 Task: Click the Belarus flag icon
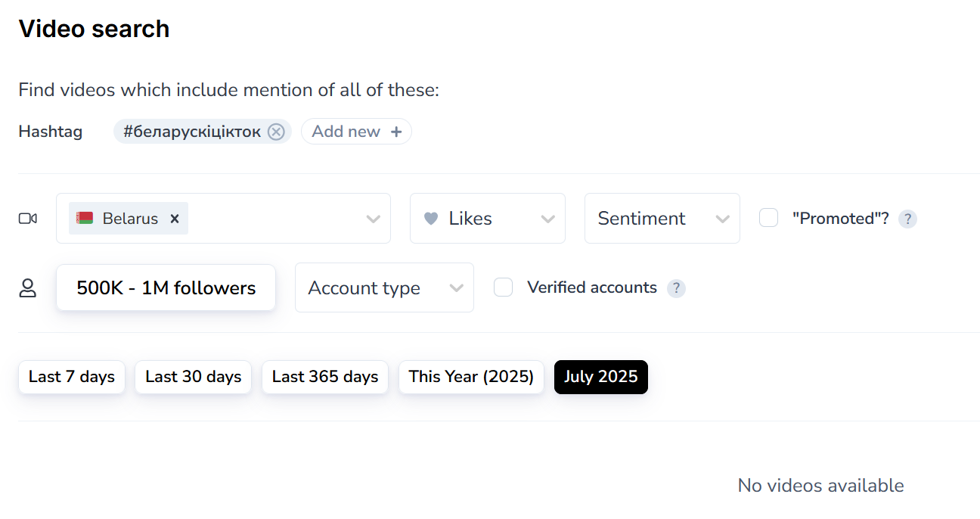[x=85, y=219]
